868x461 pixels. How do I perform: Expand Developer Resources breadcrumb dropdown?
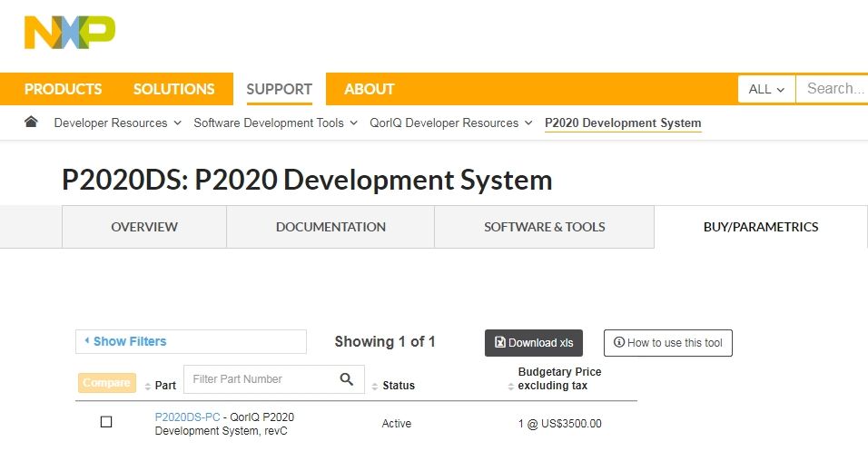[x=178, y=123]
